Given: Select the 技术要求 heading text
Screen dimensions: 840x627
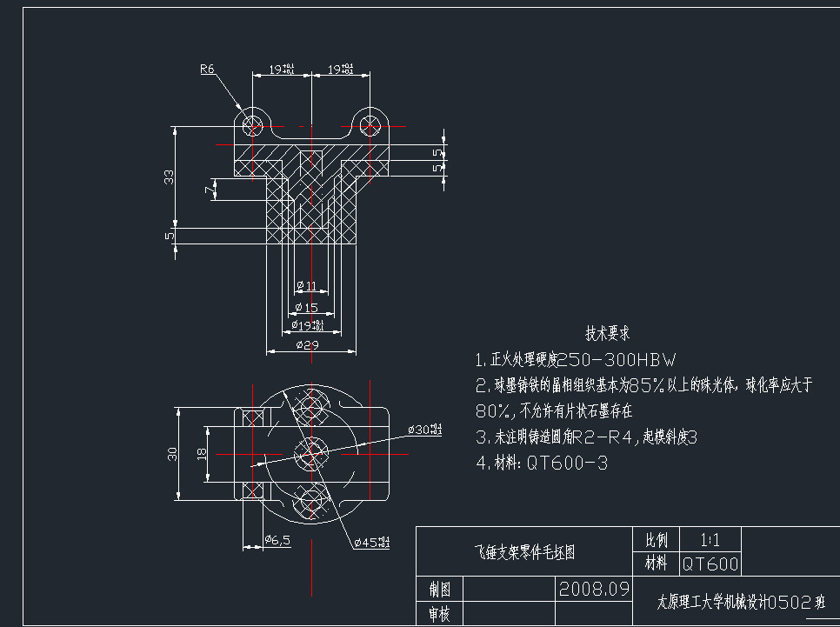Looking at the screenshot, I should [x=609, y=333].
